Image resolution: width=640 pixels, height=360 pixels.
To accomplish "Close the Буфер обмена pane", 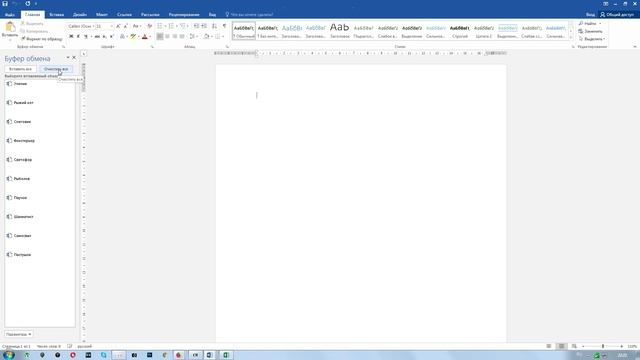I will point(74,58).
